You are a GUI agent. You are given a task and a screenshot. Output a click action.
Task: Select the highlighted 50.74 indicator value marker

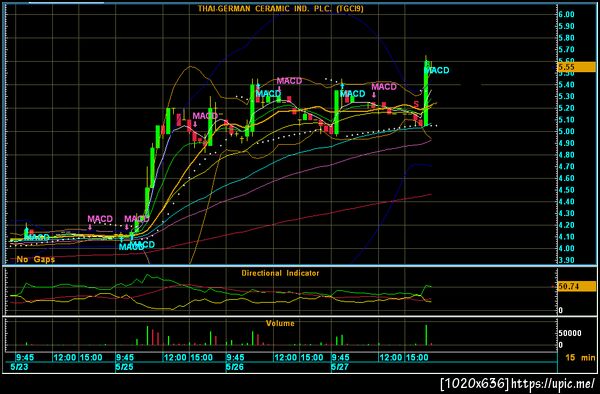(x=576, y=286)
